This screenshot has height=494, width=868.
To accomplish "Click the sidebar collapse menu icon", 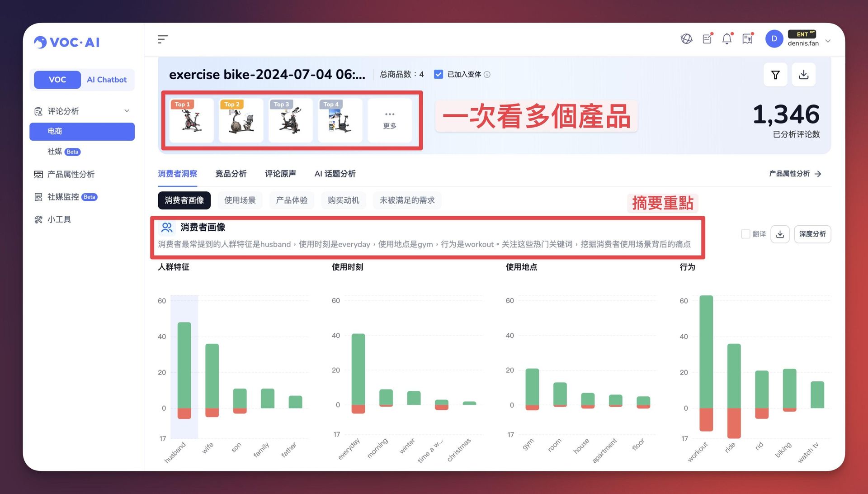I will pos(162,39).
